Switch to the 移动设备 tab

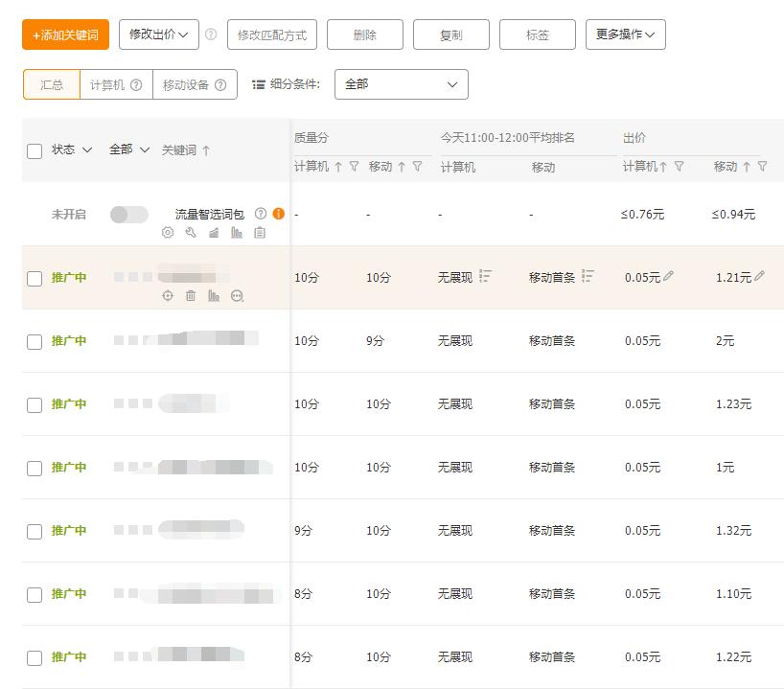point(183,84)
